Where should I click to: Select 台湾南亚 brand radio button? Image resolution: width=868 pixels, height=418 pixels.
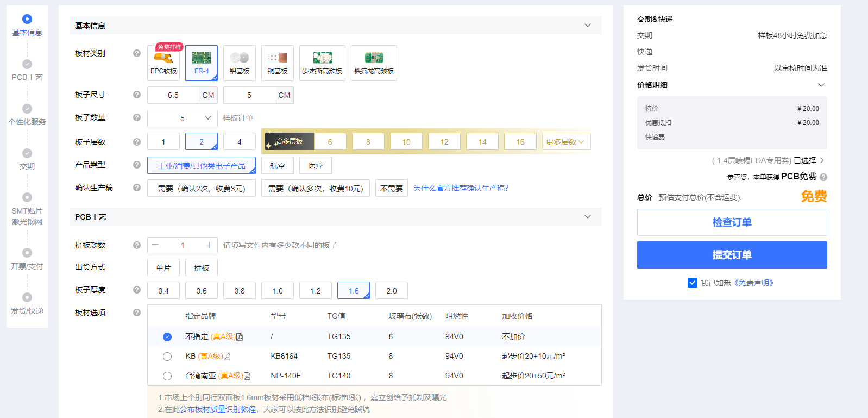tap(167, 376)
